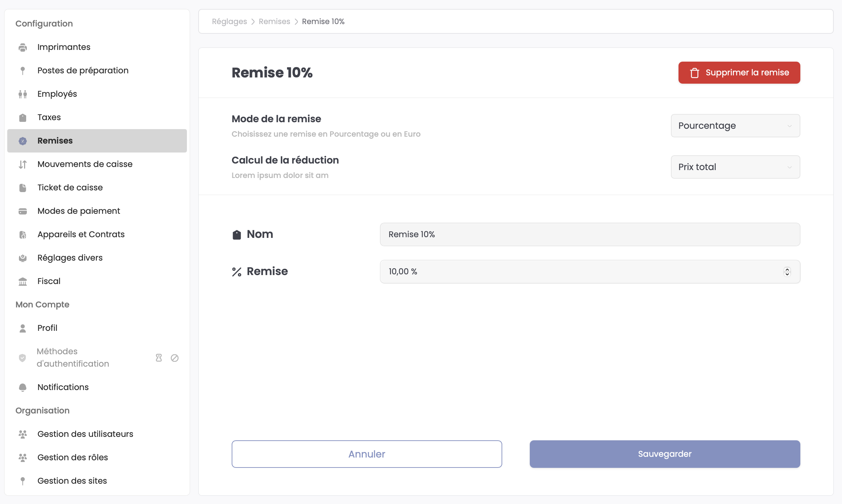842x504 pixels.
Task: Click the Fiscal bank building icon
Action: pos(23,281)
